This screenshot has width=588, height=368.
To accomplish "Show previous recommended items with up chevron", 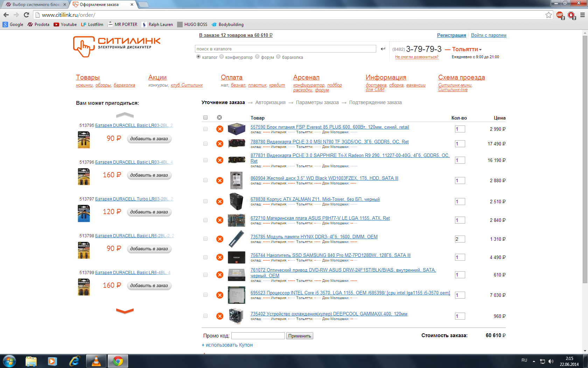I will click(125, 115).
